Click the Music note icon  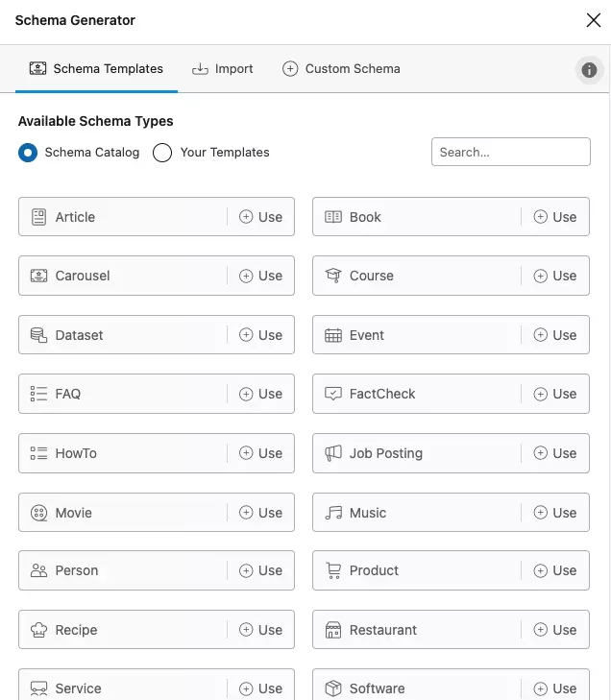pos(333,513)
